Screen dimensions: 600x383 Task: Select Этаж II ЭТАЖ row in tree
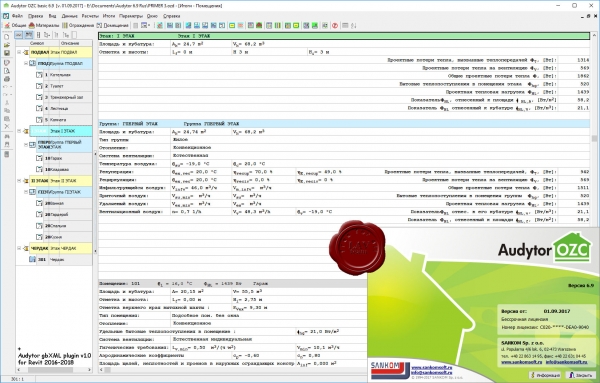[61, 181]
